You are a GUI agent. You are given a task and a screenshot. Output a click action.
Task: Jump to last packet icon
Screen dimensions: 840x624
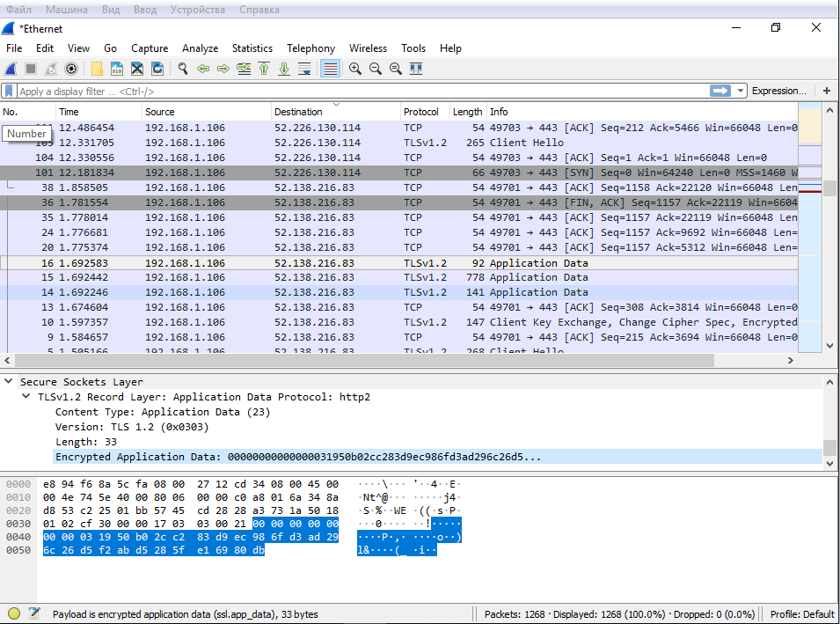[x=284, y=69]
